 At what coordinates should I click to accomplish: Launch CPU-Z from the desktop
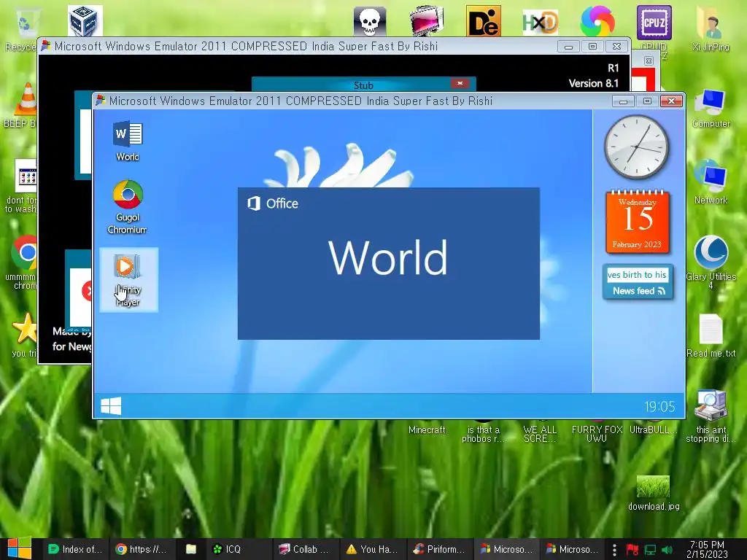click(x=654, y=23)
